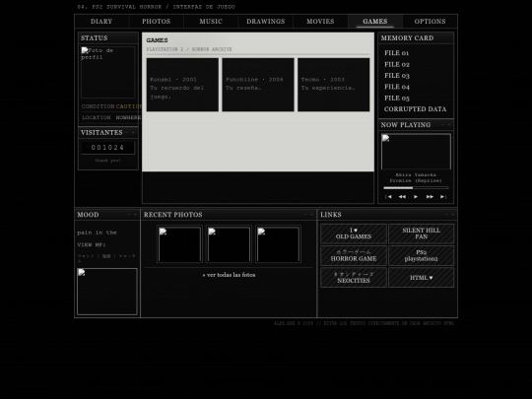
Task: Click the Akira Yamaoka artist name
Action: (x=416, y=175)
